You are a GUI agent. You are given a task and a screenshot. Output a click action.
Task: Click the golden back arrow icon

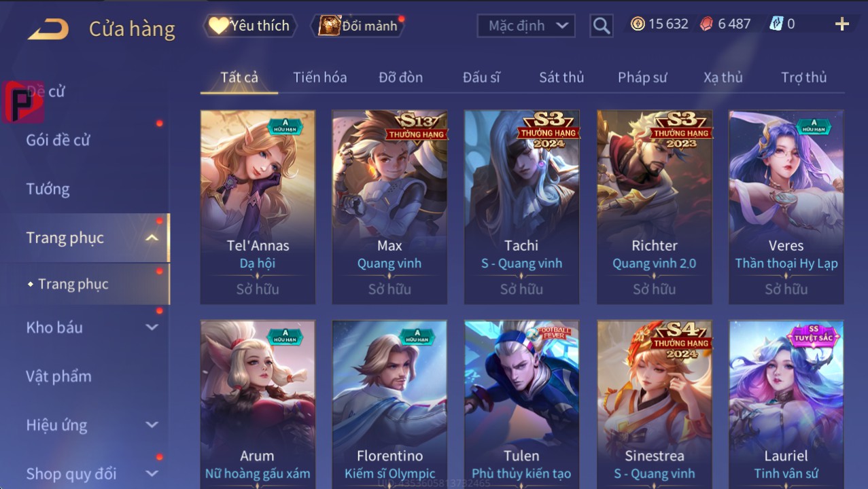point(48,29)
